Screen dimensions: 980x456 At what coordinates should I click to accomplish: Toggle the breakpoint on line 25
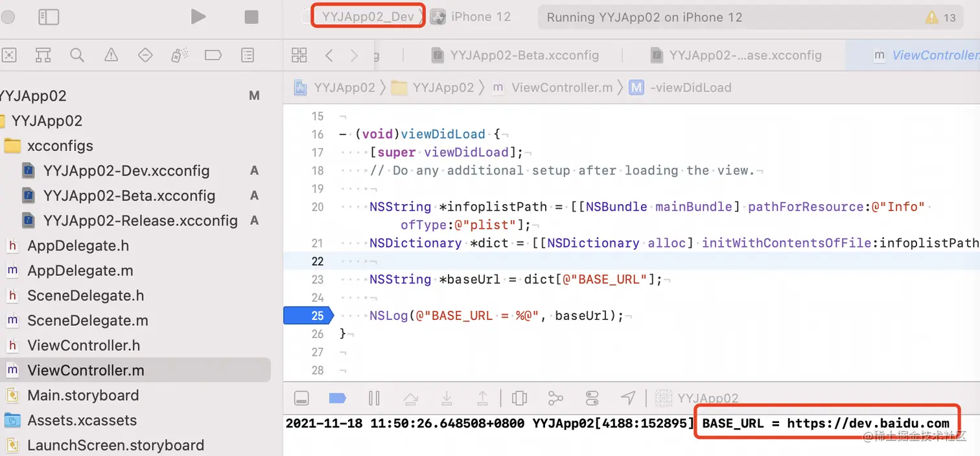click(x=308, y=315)
